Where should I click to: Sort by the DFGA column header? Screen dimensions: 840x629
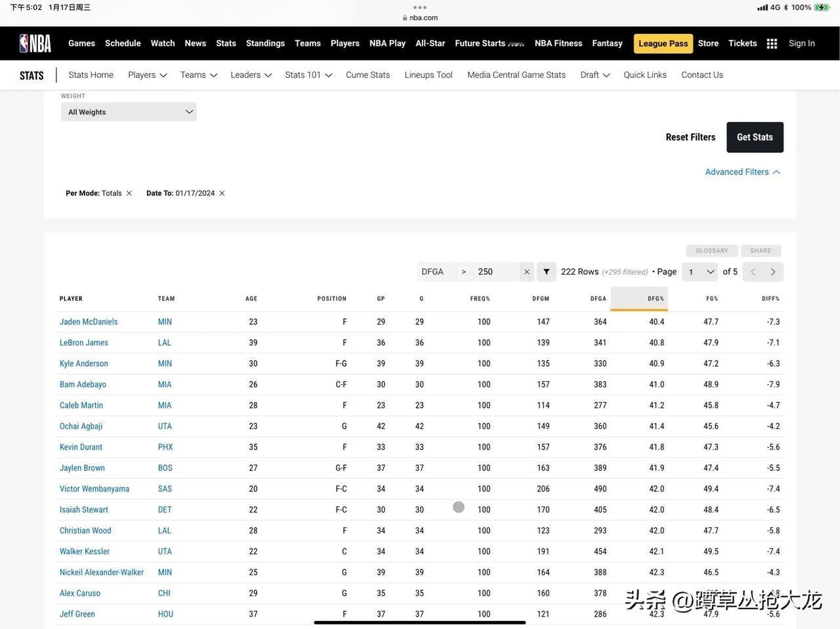[x=598, y=298]
